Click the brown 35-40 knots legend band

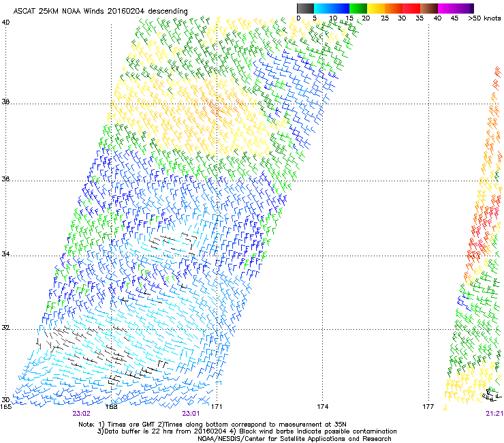click(429, 8)
